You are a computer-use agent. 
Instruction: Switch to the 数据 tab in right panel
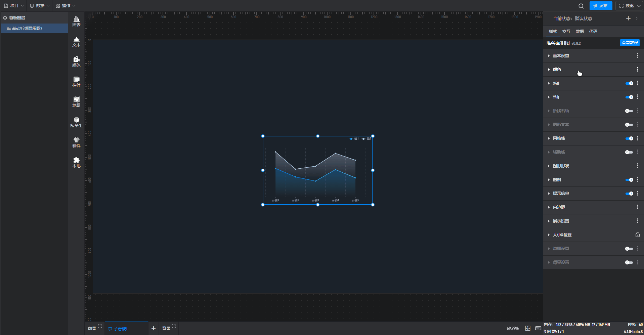[x=579, y=32]
